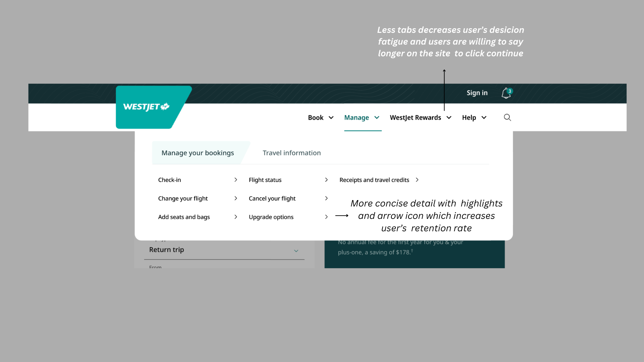Screen dimensions: 644x362
Task: Switch to Travel information tab
Action: pyautogui.click(x=291, y=153)
